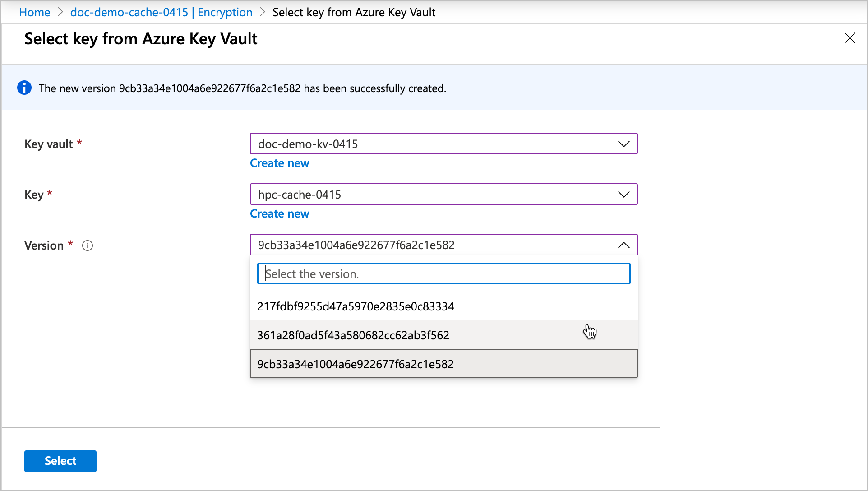Click the expand chevron on Key vault dropdown
The width and height of the screenshot is (868, 491).
pyautogui.click(x=624, y=143)
